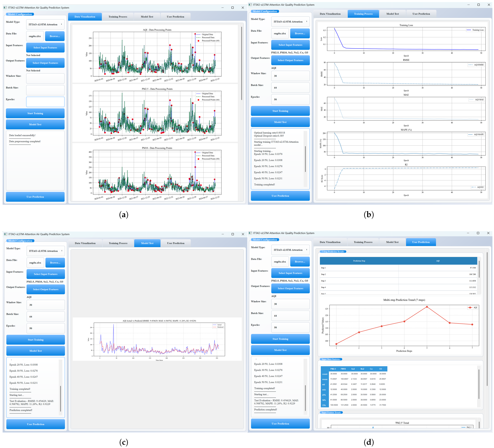Click Start Training in window (c)
The width and height of the screenshot is (494, 448).
pyautogui.click(x=35, y=340)
